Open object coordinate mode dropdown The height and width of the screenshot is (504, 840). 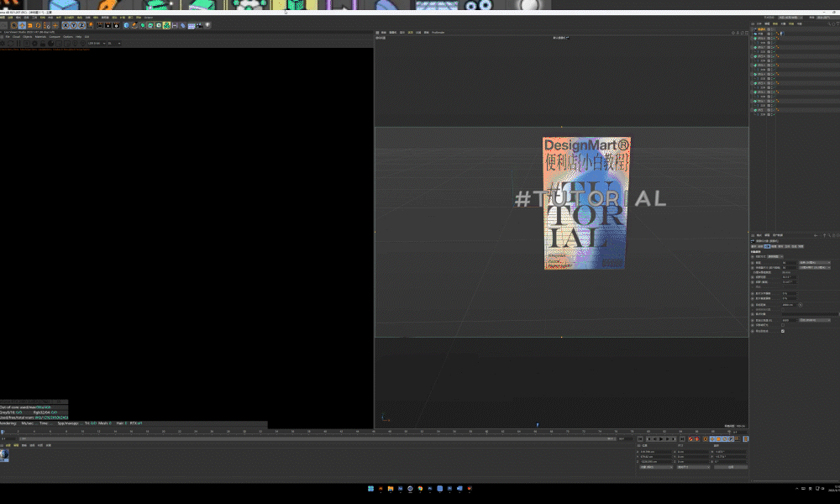click(x=656, y=467)
